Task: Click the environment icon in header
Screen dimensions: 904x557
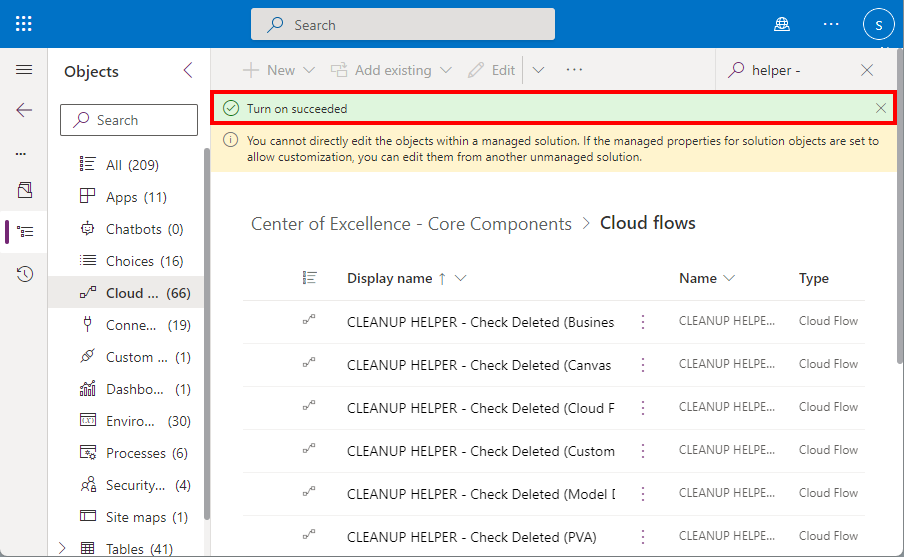Action: pyautogui.click(x=782, y=24)
